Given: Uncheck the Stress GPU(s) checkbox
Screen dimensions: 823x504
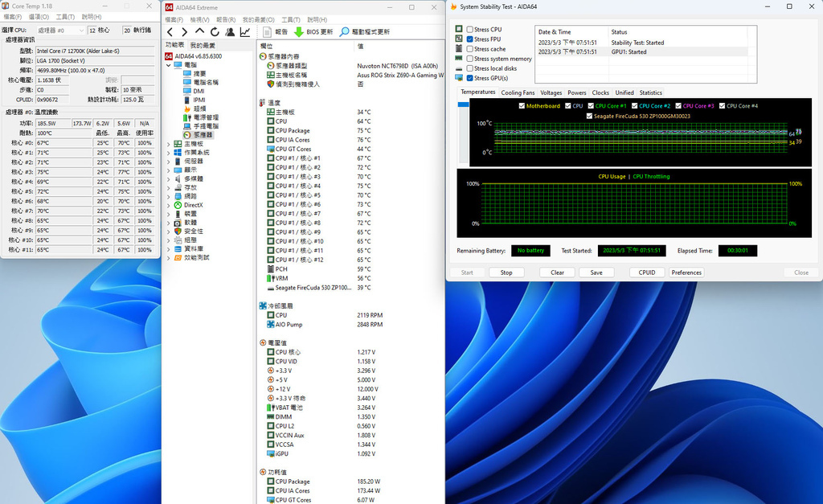Looking at the screenshot, I should click(469, 78).
